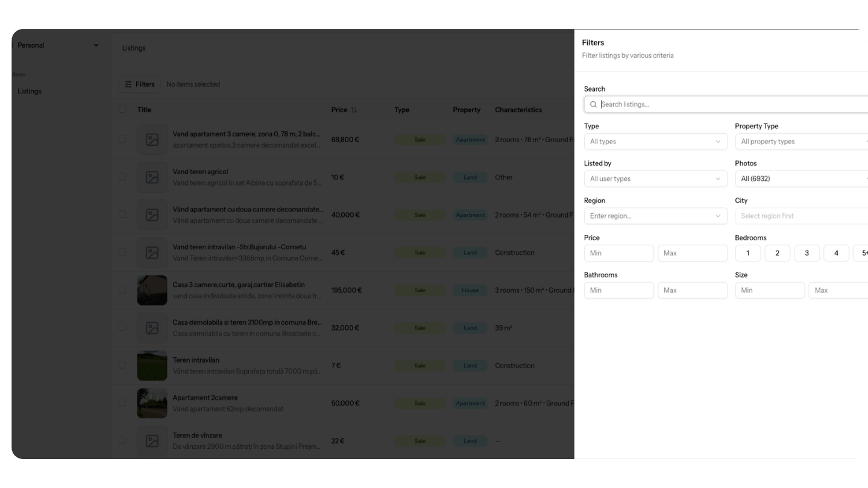Click the Filters sliders icon button
This screenshot has width=868, height=488.
pos(139,84)
